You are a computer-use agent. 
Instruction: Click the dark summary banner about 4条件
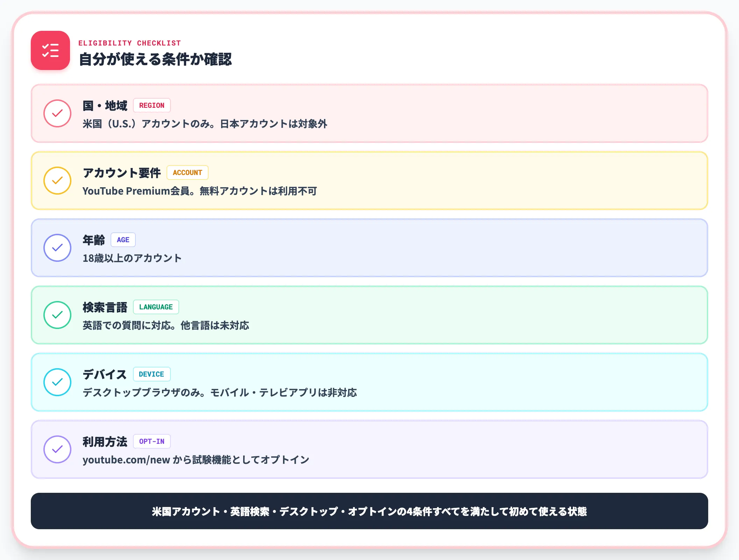click(369, 511)
